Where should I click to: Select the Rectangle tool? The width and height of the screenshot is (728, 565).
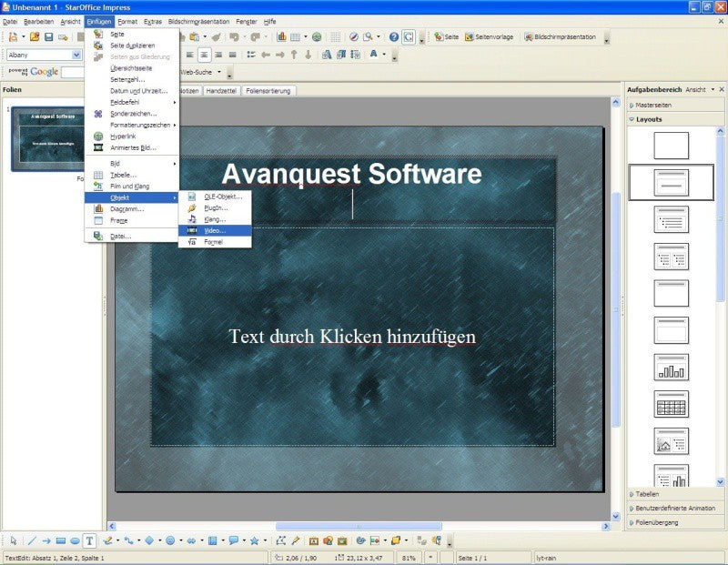(61, 540)
